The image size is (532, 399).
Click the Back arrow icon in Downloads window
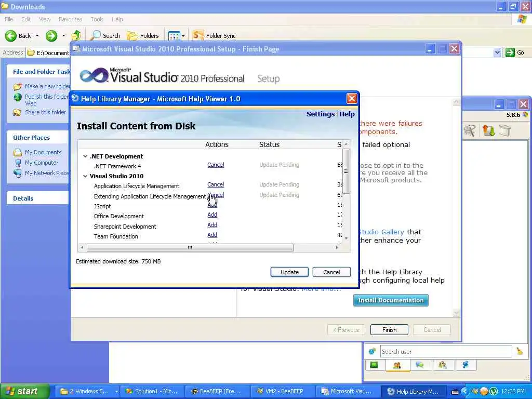pyautogui.click(x=11, y=36)
